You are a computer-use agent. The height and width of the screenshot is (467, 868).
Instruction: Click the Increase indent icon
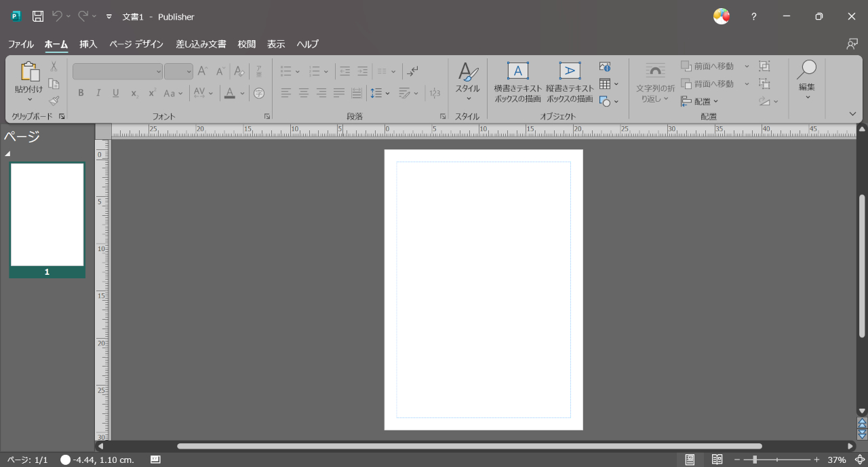click(x=363, y=71)
